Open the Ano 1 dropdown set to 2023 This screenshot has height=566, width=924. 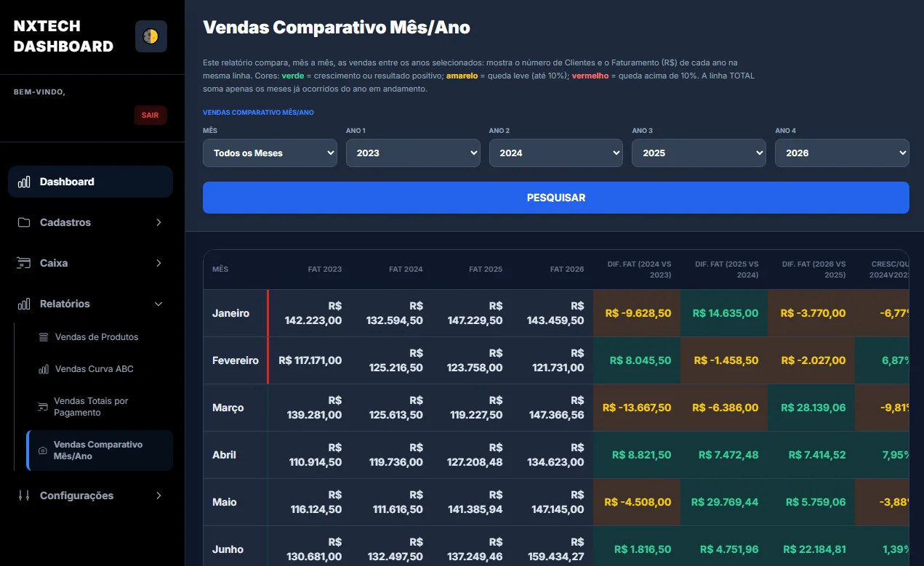pyautogui.click(x=413, y=153)
